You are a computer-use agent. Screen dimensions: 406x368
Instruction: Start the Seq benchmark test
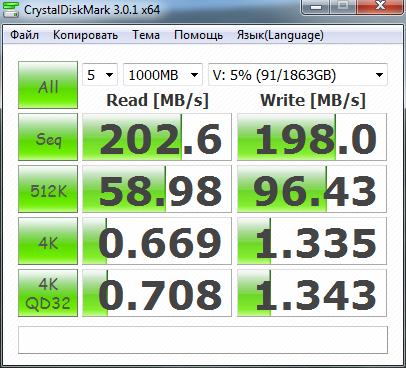point(48,137)
